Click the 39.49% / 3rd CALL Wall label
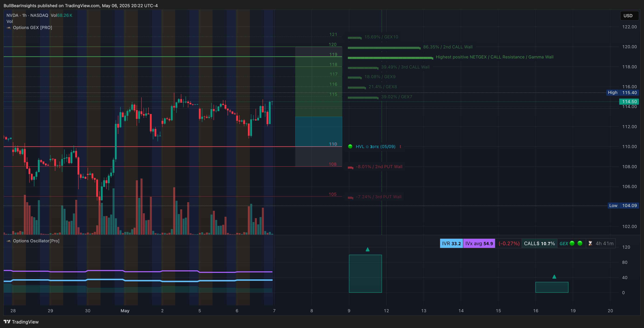Image resolution: width=644 pixels, height=328 pixels. pos(405,67)
